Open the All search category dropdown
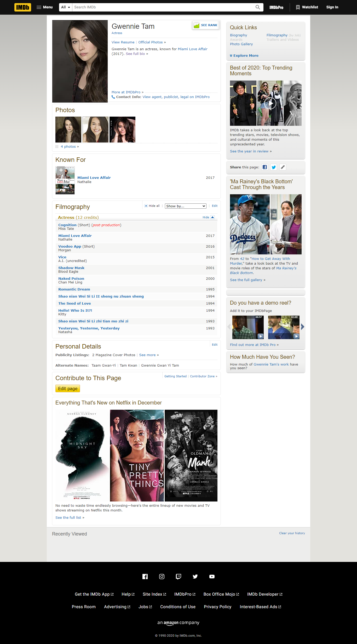Screen dimensions: 357x644 tap(66, 7)
